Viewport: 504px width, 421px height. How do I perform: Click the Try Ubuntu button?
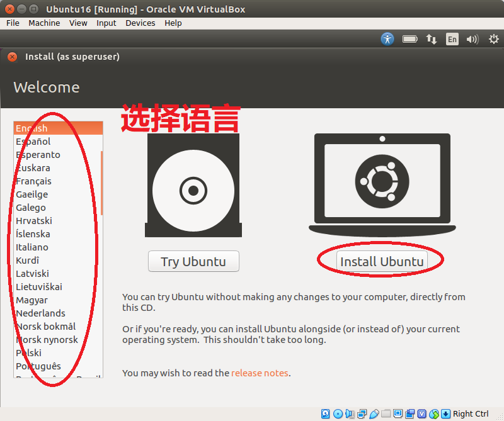(193, 261)
